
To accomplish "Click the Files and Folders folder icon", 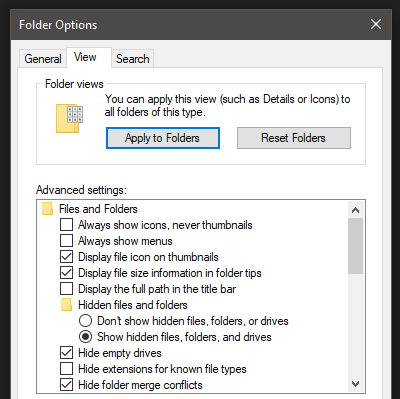I will click(x=48, y=209).
